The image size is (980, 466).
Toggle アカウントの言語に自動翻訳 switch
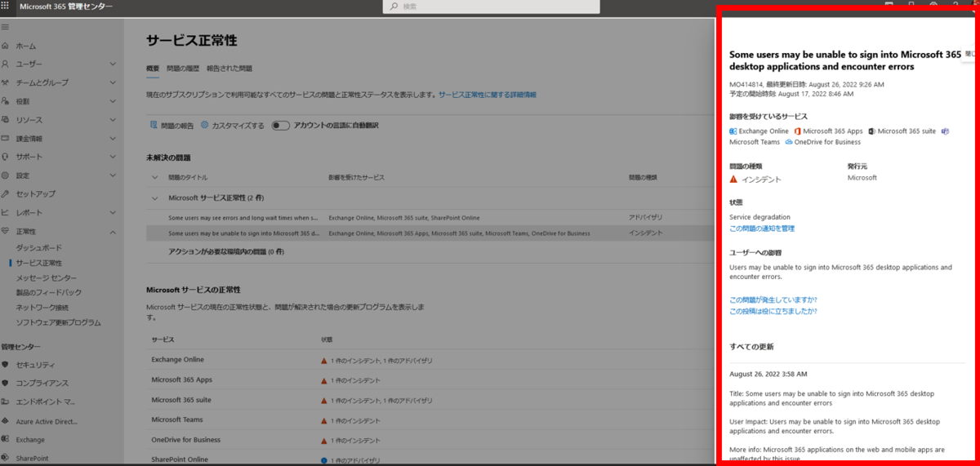[281, 126]
